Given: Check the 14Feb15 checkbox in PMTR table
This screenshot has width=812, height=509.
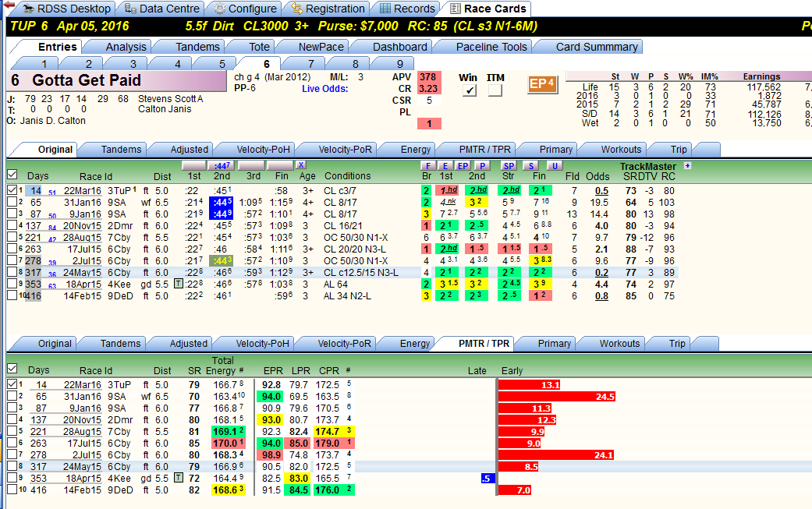Looking at the screenshot, I should (x=12, y=490).
